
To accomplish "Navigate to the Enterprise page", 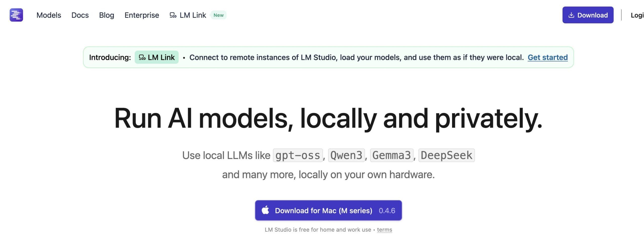I will 142,15.
